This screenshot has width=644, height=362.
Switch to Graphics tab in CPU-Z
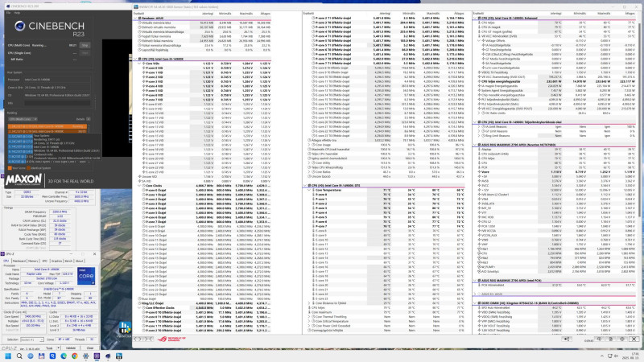coord(56,261)
